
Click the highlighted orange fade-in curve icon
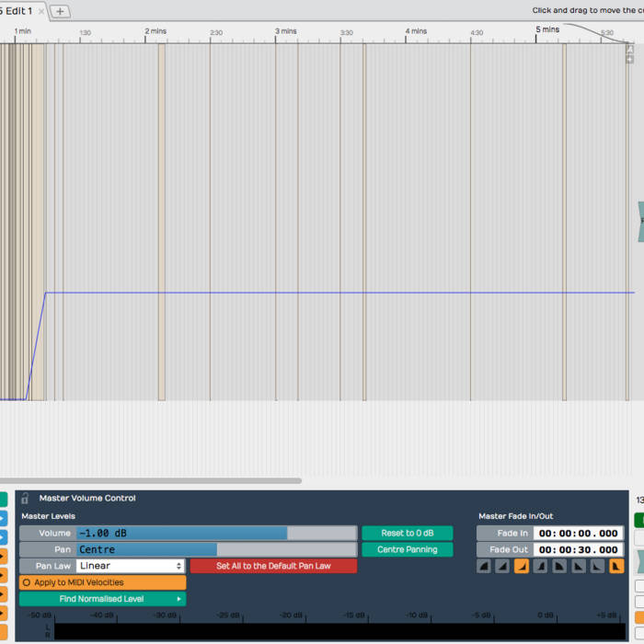(x=521, y=566)
